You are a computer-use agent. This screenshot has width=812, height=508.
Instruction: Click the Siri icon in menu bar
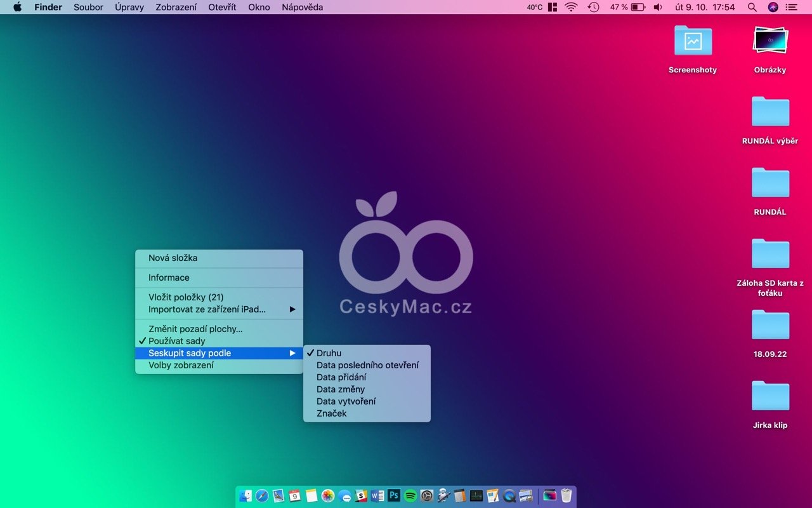(773, 7)
